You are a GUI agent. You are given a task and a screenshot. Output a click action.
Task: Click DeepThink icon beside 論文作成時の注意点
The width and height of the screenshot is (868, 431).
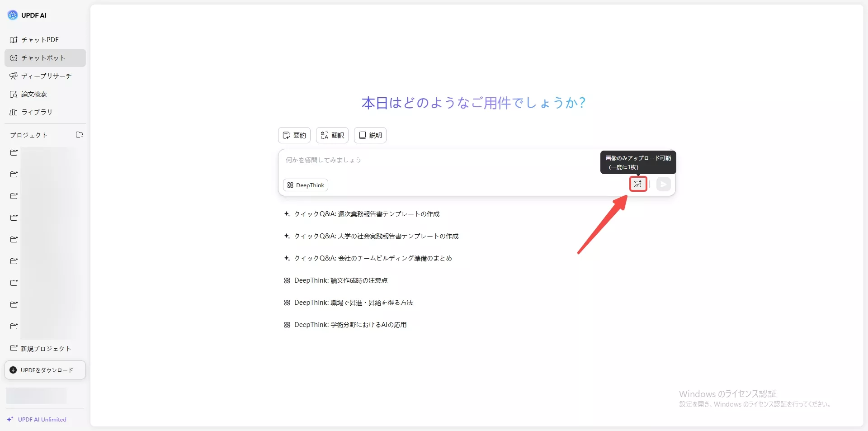coord(287,280)
